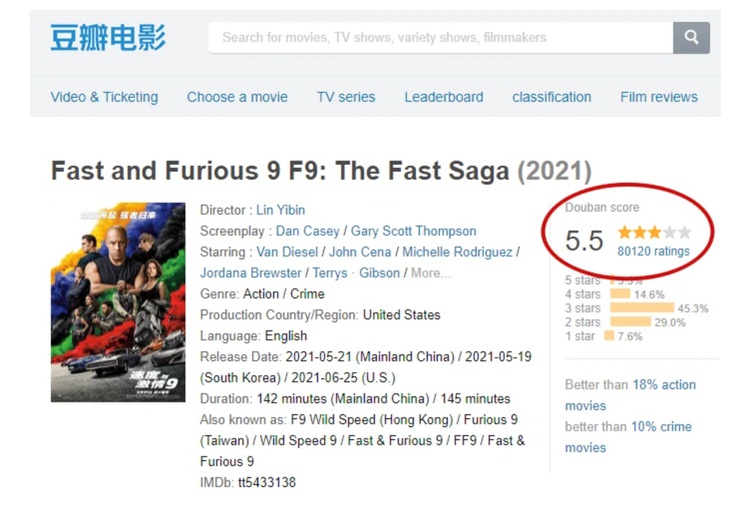The image size is (730, 510).
Task: Go to classification tab
Action: 551,97
